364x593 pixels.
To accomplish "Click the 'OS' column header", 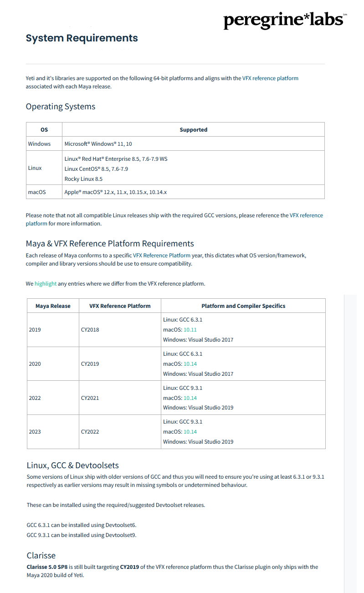I will pyautogui.click(x=44, y=130).
